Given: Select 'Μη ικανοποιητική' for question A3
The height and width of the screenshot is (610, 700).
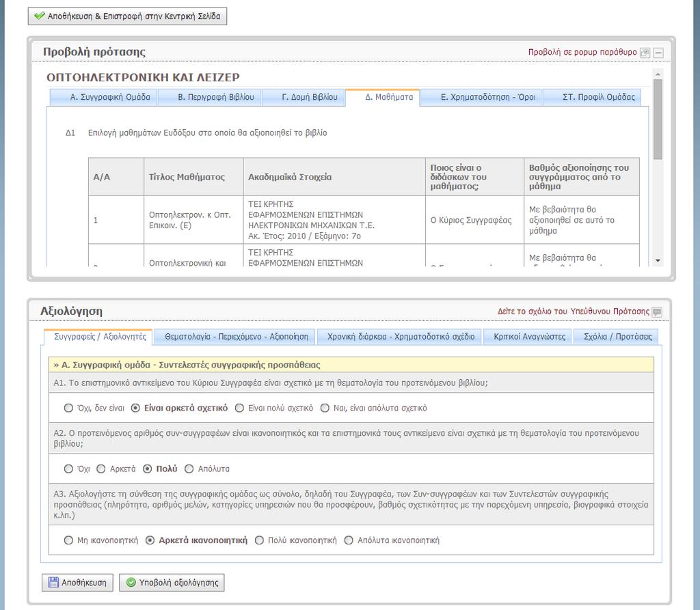Looking at the screenshot, I should (x=68, y=540).
